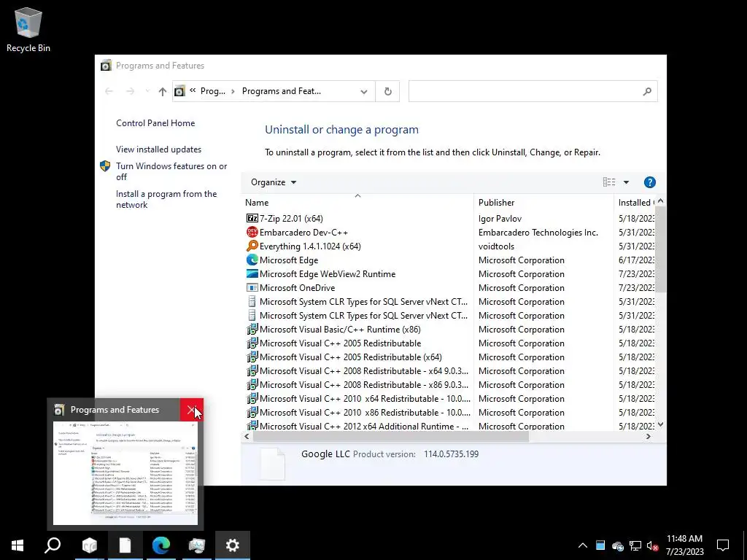
Task: Open View installed updates link
Action: point(158,149)
